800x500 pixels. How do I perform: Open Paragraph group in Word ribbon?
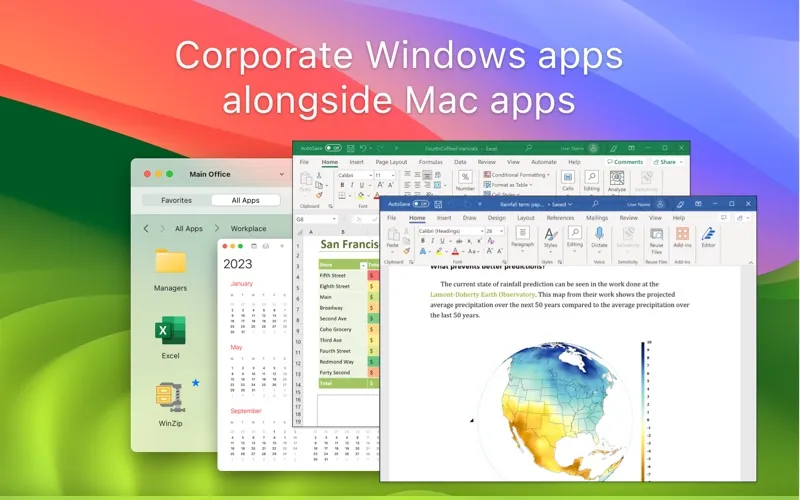click(522, 237)
